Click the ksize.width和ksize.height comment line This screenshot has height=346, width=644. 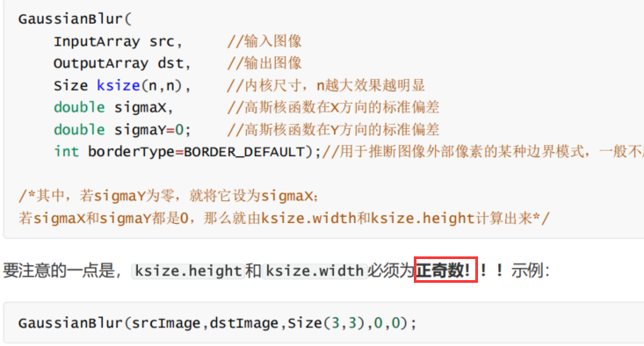tap(284, 218)
